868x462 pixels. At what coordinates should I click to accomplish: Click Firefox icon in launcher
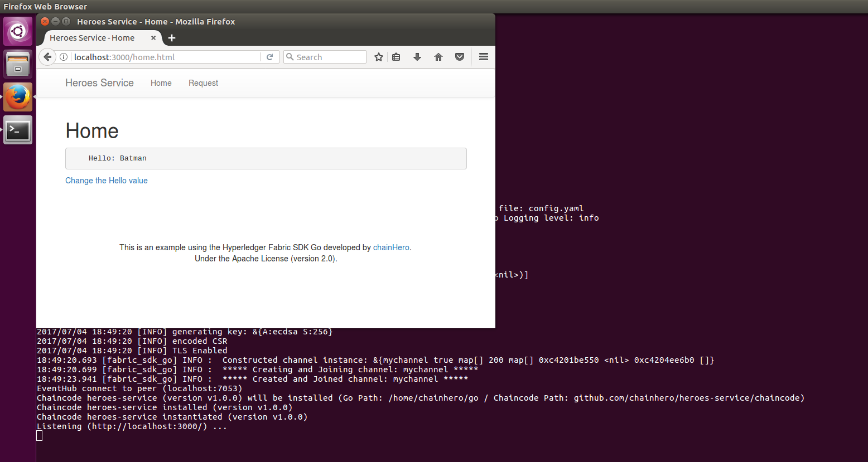(x=18, y=97)
